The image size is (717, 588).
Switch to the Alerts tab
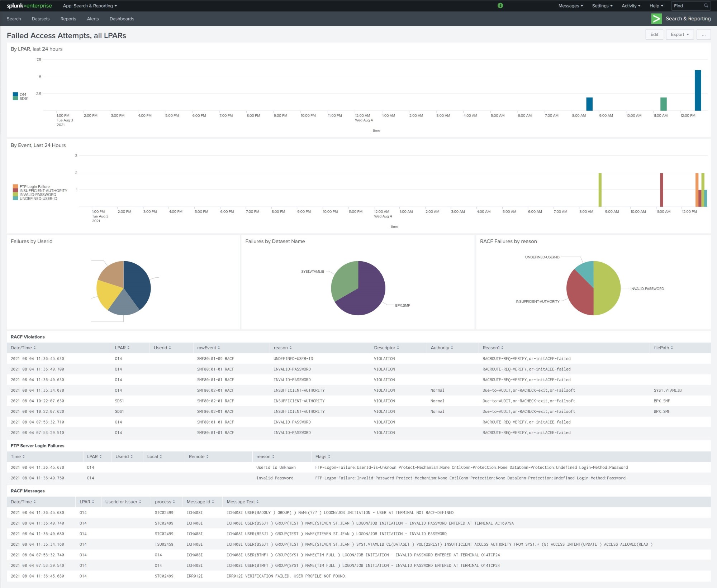(x=92, y=19)
